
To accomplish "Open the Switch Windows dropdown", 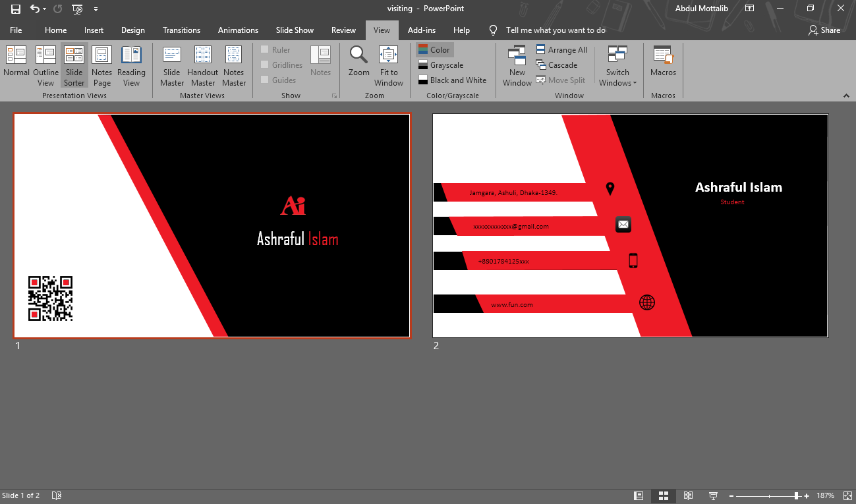I will pos(617,66).
